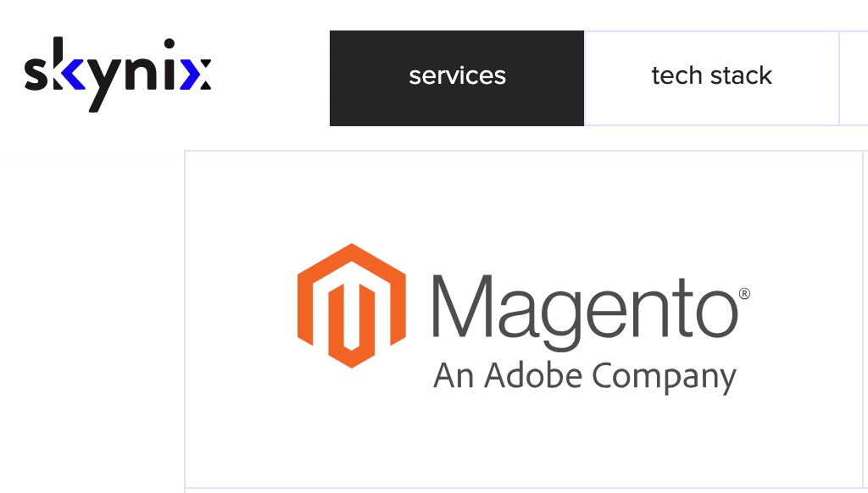The width and height of the screenshot is (868, 493).
Task: Click the partially visible card right of Magento
Action: coord(865,319)
